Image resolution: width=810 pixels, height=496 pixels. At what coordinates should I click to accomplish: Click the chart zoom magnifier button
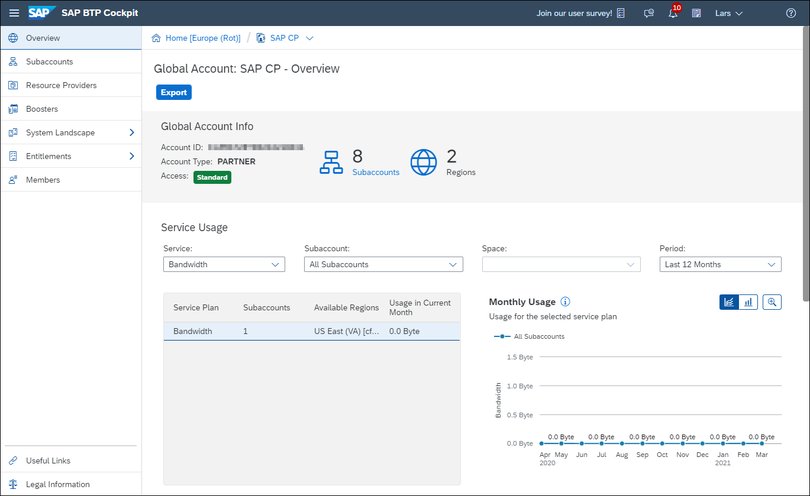772,302
